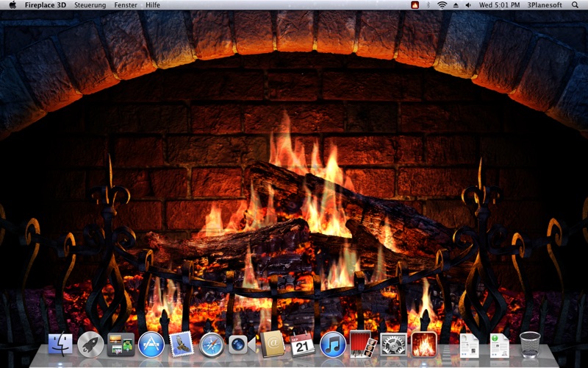Open the Hilfe menu

coord(153,5)
